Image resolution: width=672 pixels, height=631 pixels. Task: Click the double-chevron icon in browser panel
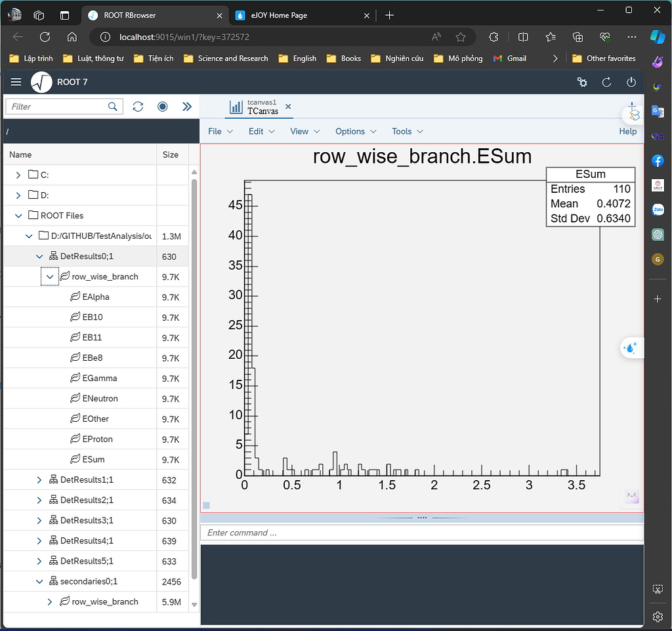pos(187,106)
